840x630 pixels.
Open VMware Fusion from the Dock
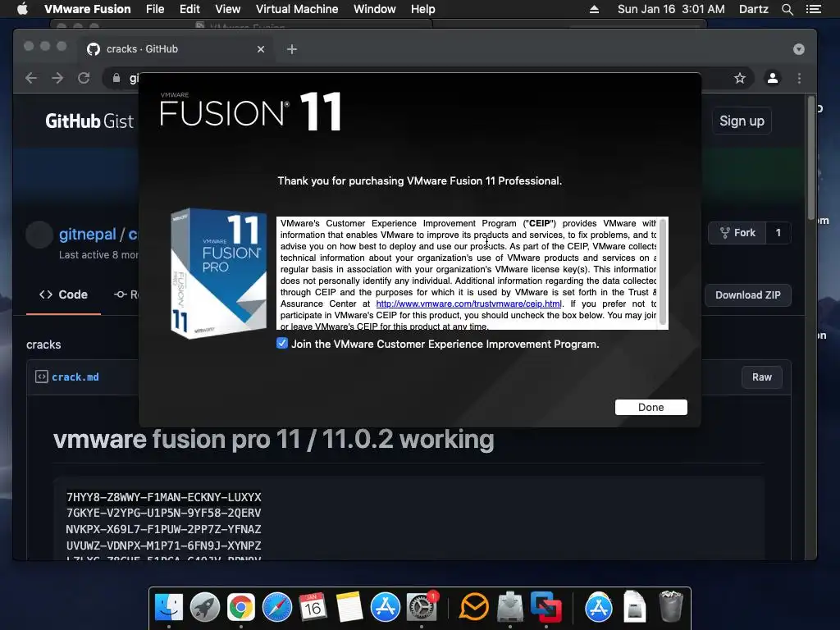pos(546,608)
